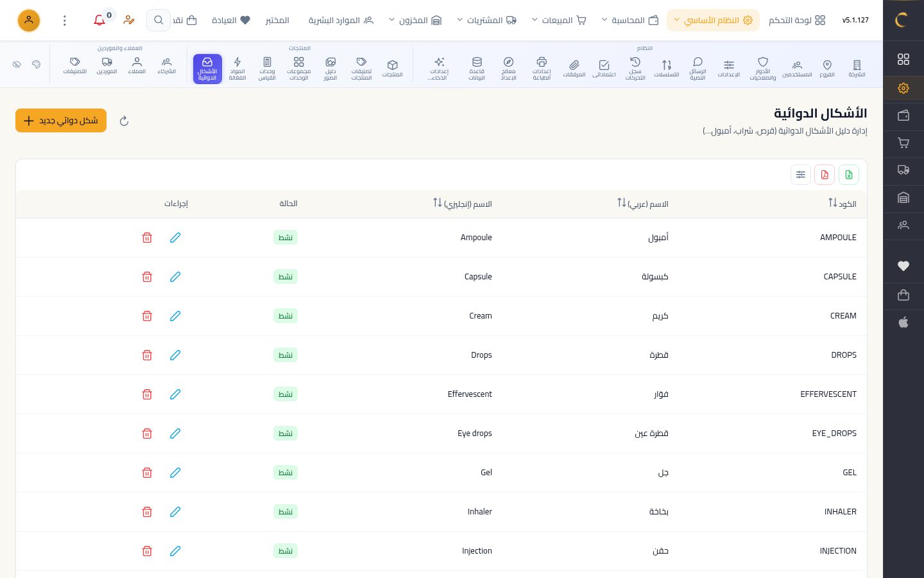Delete the GEL row
The height and width of the screenshot is (578, 924).
tap(147, 473)
